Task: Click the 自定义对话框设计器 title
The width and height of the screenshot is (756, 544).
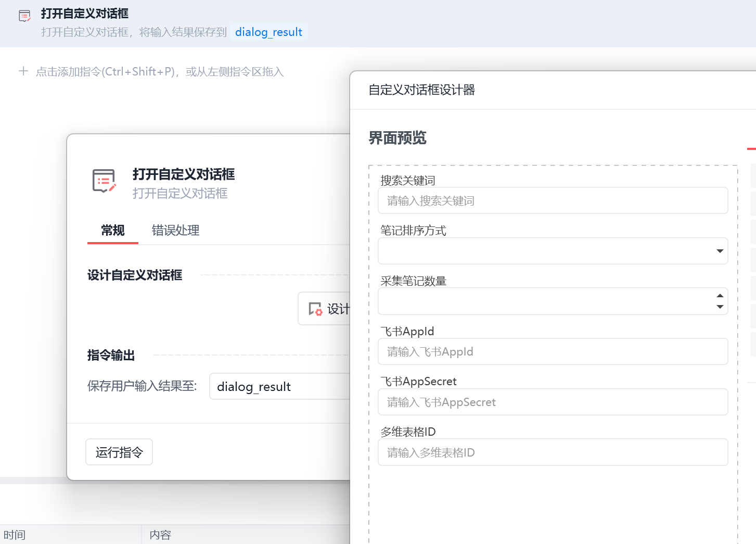Action: pos(422,90)
